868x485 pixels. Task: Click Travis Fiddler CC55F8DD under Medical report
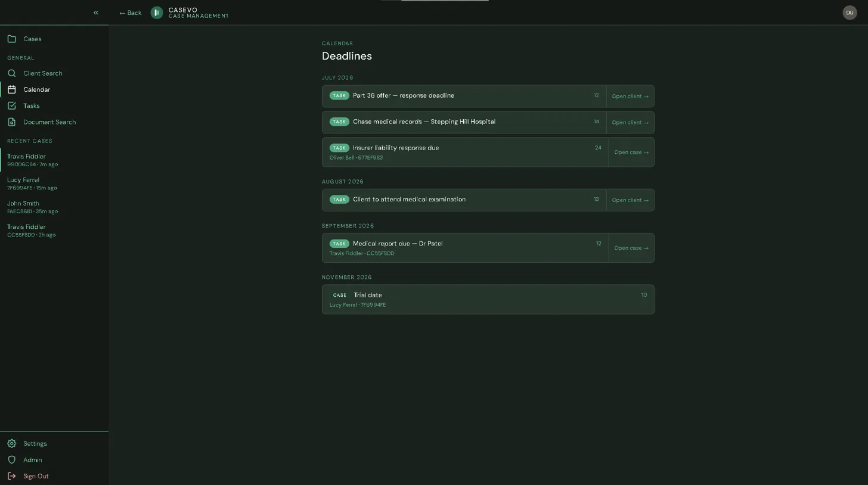362,254
